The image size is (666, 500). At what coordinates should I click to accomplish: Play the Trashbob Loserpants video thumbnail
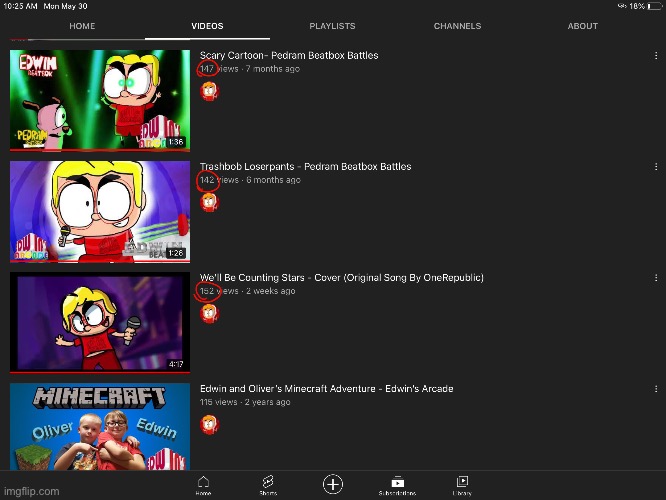[x=100, y=212]
